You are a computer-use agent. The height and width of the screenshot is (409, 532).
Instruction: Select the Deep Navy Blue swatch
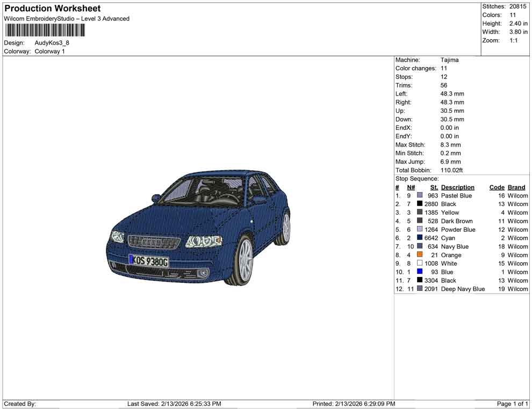pyautogui.click(x=420, y=289)
